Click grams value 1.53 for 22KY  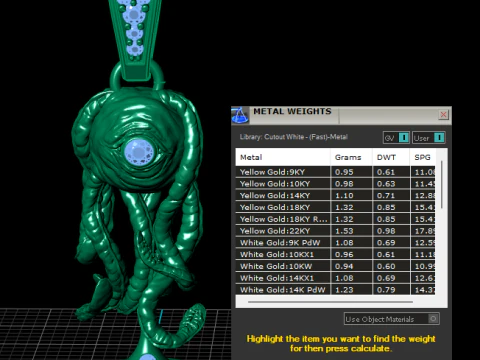(x=344, y=231)
